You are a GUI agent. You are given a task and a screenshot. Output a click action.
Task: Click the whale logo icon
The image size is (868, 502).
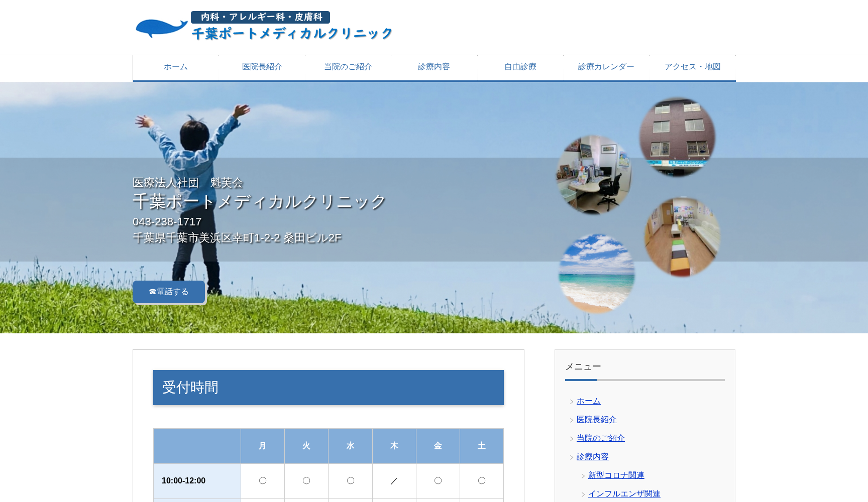[x=161, y=28]
